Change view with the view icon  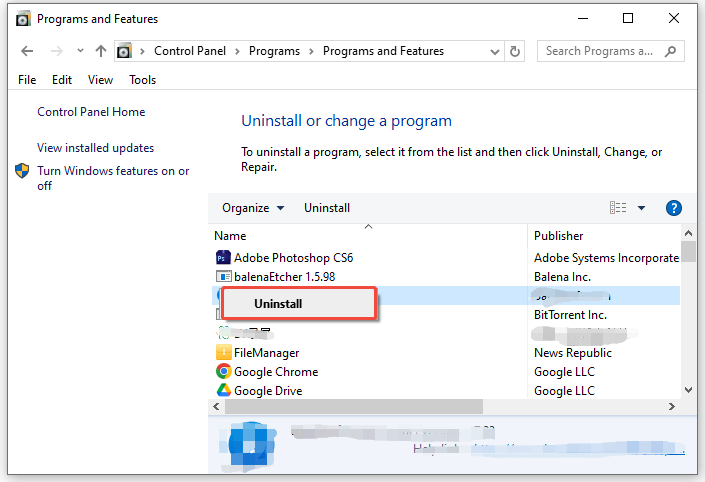(x=618, y=208)
